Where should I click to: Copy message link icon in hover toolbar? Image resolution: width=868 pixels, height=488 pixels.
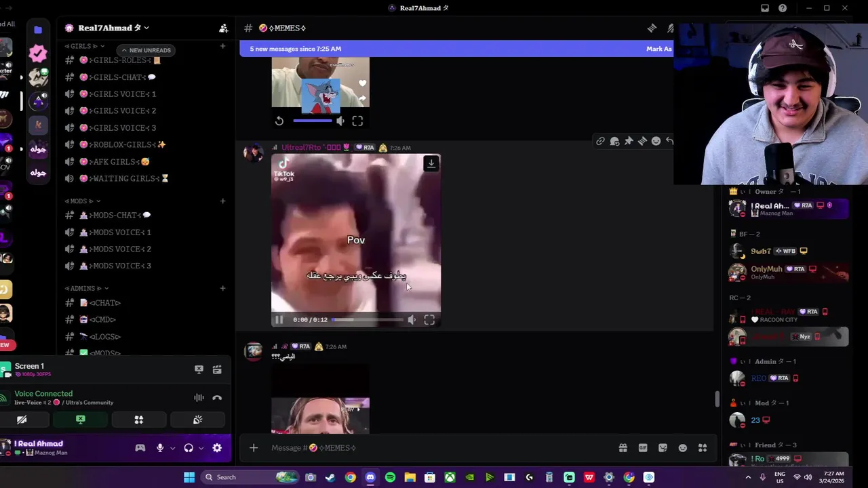tap(600, 141)
